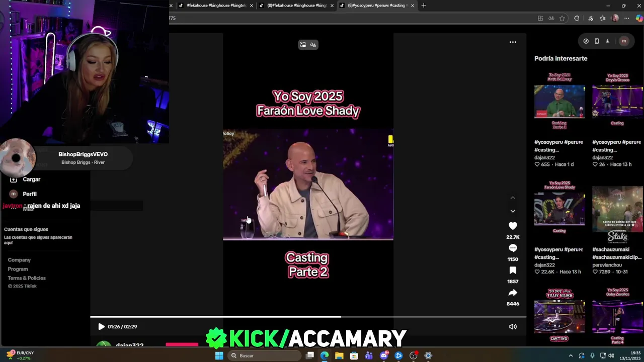Go to the next video with down chevron
Image resolution: width=644 pixels, height=362 pixels.
pos(513,211)
